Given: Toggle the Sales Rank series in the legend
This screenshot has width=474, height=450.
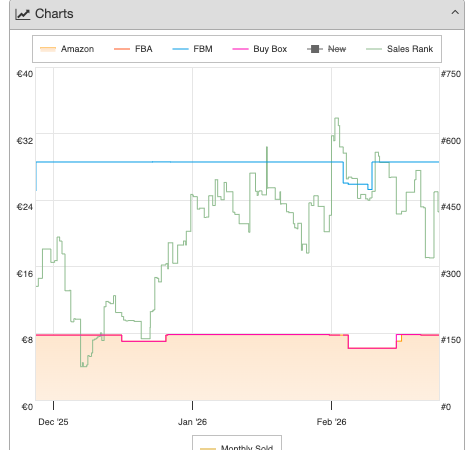Looking at the screenshot, I should tap(400, 49).
